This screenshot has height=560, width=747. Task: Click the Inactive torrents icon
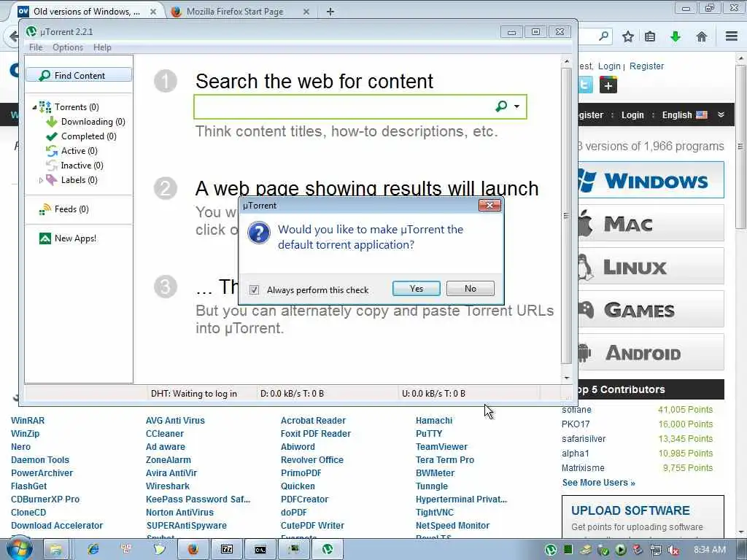(x=52, y=166)
